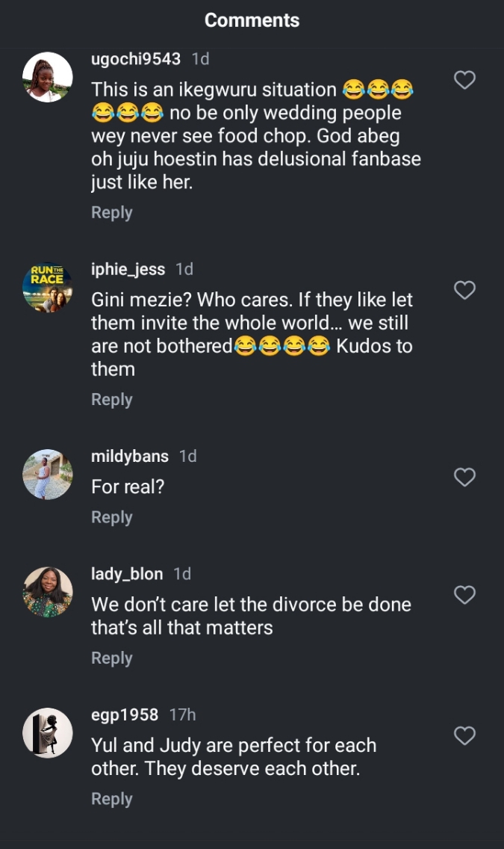Tap lady_blon's profile picture

click(48, 593)
